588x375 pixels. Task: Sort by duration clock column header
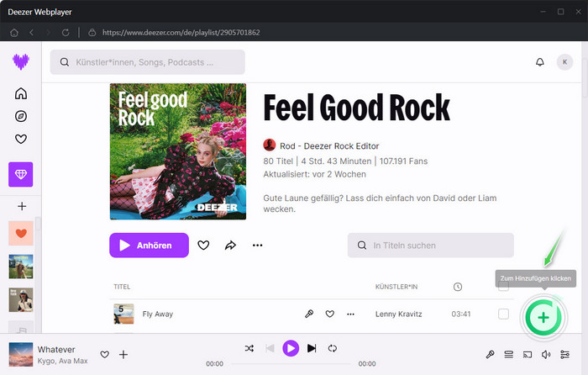pos(458,287)
